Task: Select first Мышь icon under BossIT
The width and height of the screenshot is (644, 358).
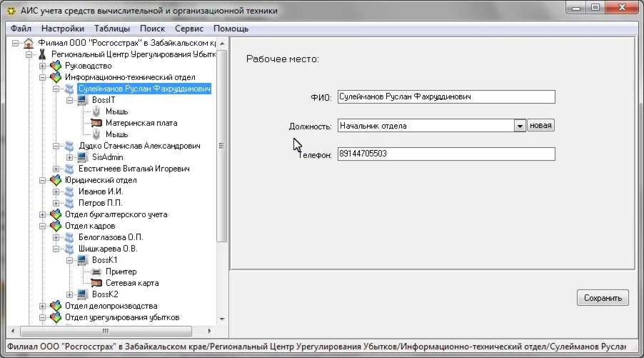Action: 97,111
